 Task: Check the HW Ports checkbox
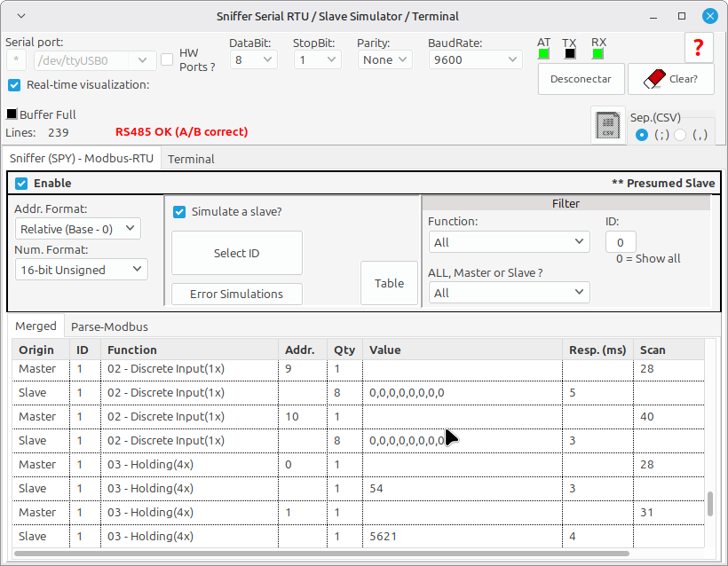(x=167, y=59)
